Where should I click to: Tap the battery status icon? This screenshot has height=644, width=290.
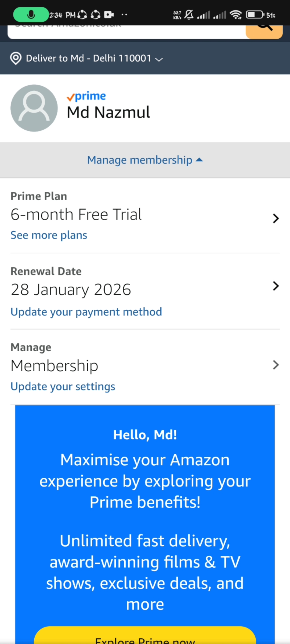pos(255,14)
